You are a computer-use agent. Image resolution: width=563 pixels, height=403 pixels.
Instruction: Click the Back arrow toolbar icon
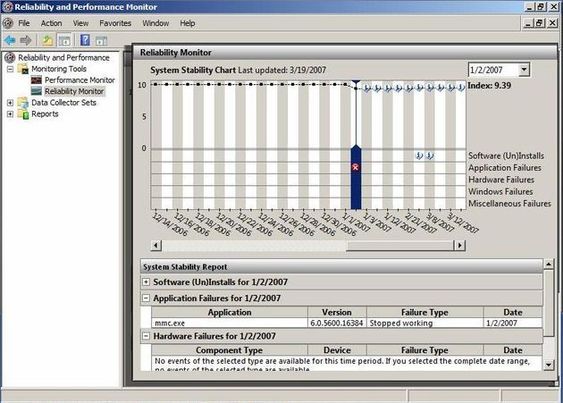10,40
